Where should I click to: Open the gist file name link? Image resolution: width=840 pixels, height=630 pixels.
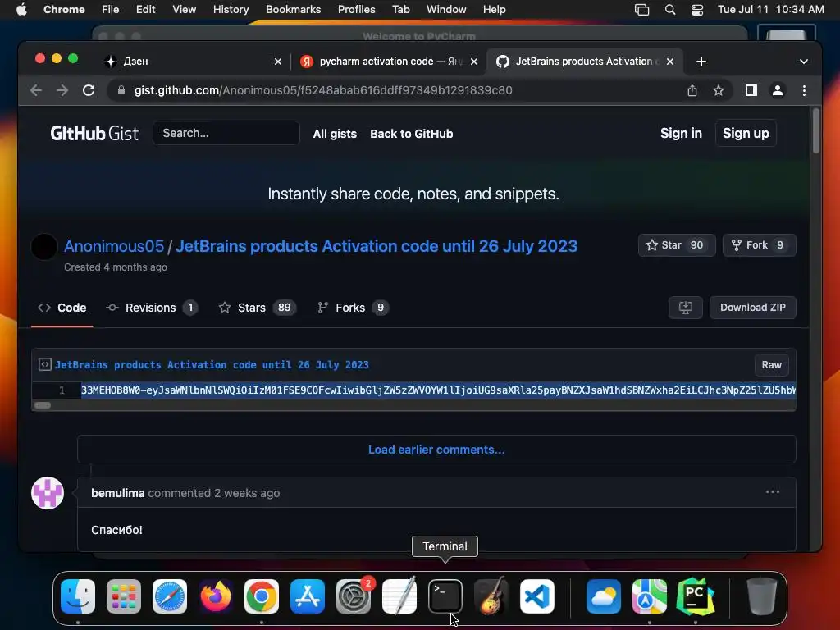click(x=212, y=365)
